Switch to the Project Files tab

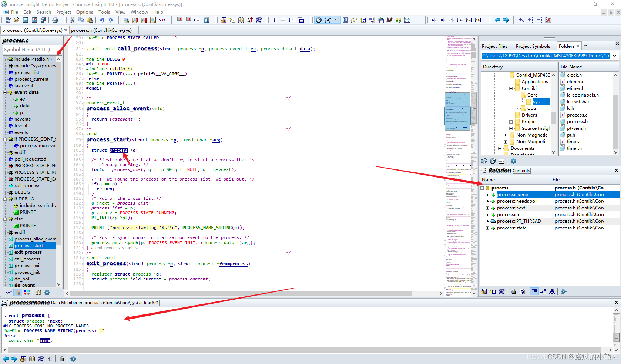click(x=494, y=46)
